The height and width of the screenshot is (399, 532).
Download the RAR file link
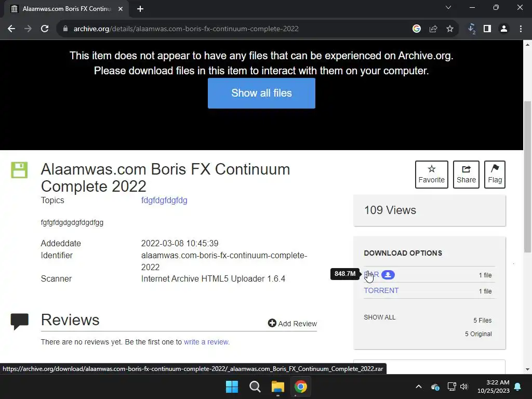pyautogui.click(x=371, y=274)
